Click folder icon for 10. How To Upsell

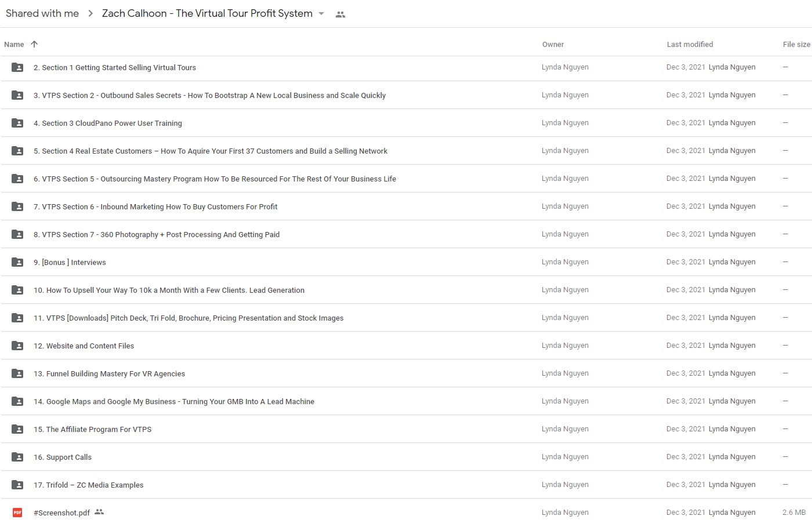tap(17, 290)
